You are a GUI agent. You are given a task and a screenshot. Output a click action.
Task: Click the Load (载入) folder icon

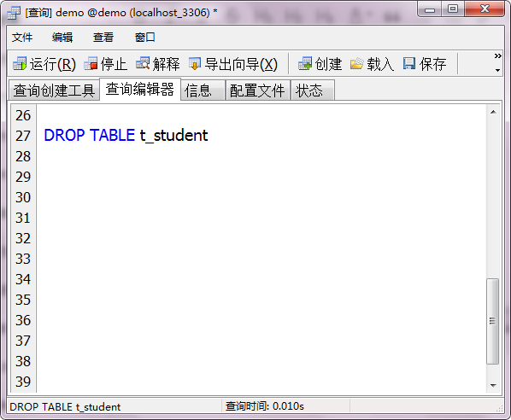[357, 63]
